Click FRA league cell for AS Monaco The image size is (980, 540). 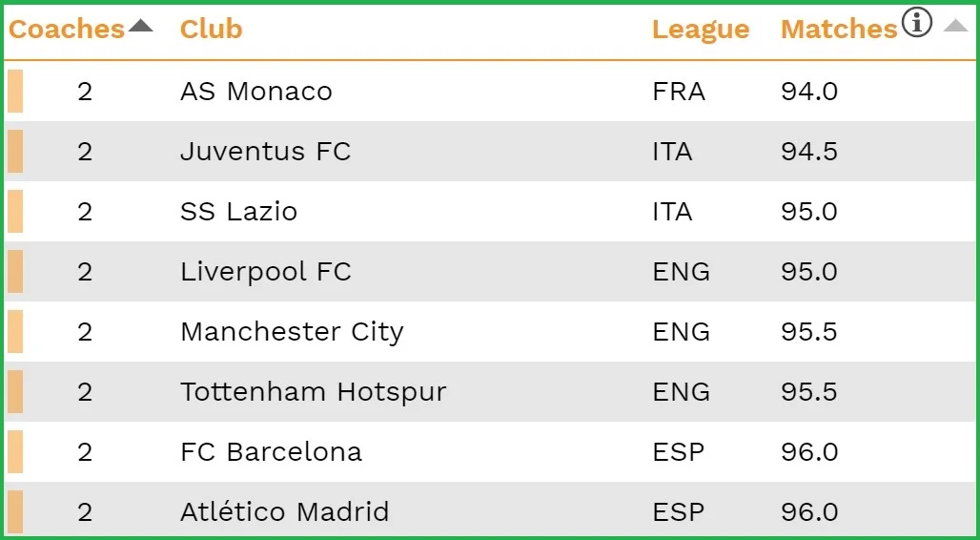(679, 92)
